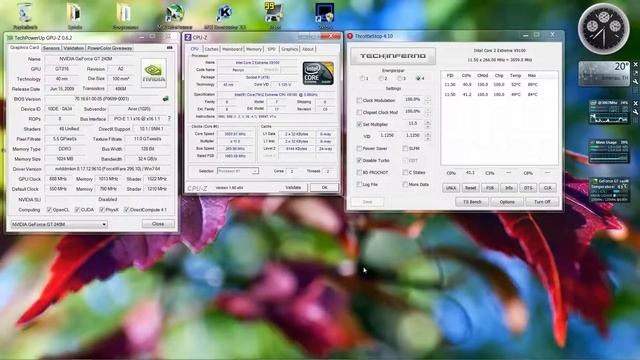Switch to Caches tab in CPU-Z
The image size is (640, 360).
pyautogui.click(x=211, y=49)
